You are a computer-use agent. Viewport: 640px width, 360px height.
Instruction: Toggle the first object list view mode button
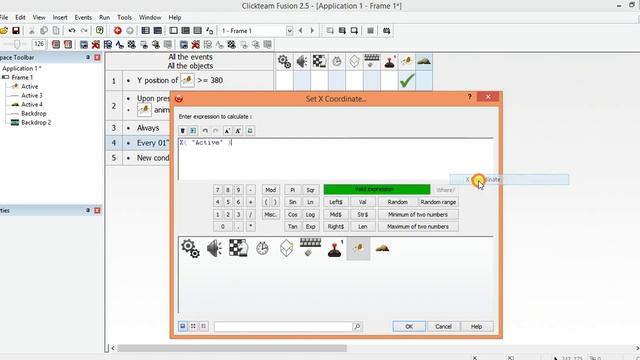(182, 326)
